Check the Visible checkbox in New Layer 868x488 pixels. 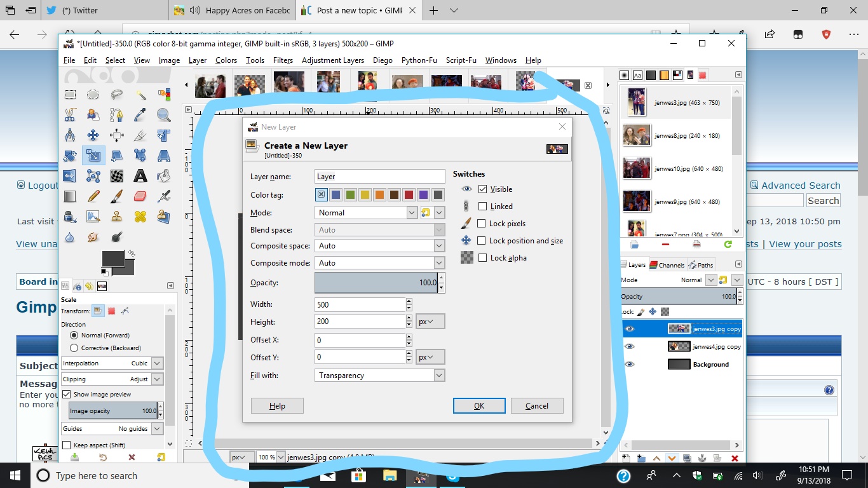click(x=483, y=189)
